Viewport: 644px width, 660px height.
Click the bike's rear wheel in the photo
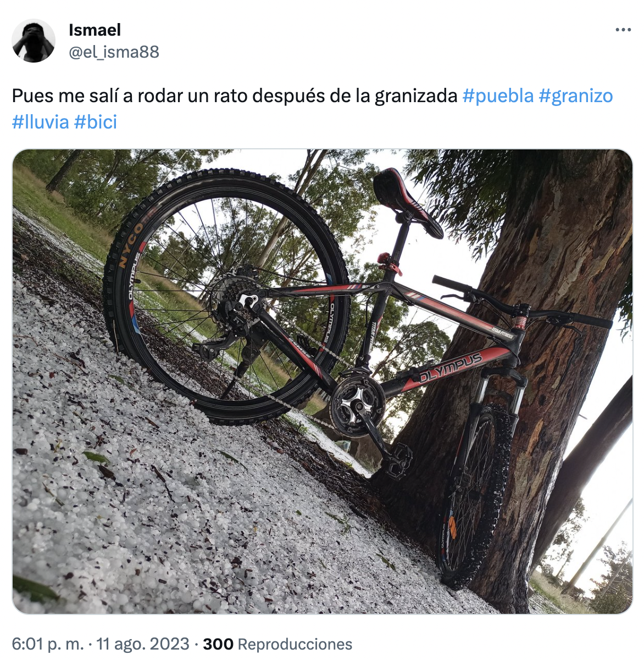[x=227, y=297]
